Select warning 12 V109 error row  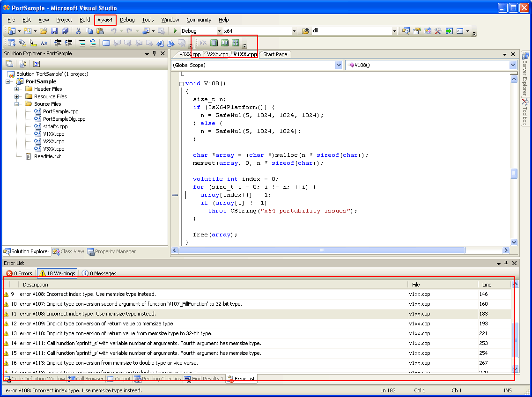[257, 323]
